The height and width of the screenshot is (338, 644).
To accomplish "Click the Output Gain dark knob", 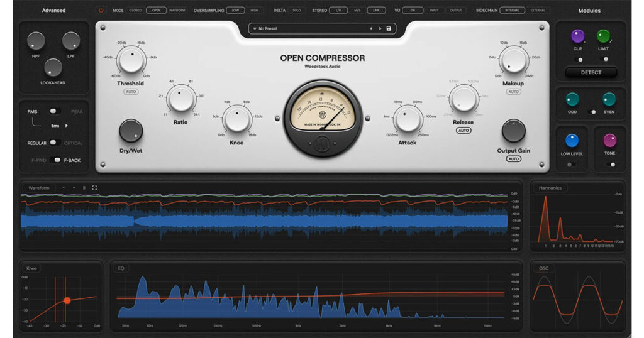I will (x=513, y=131).
